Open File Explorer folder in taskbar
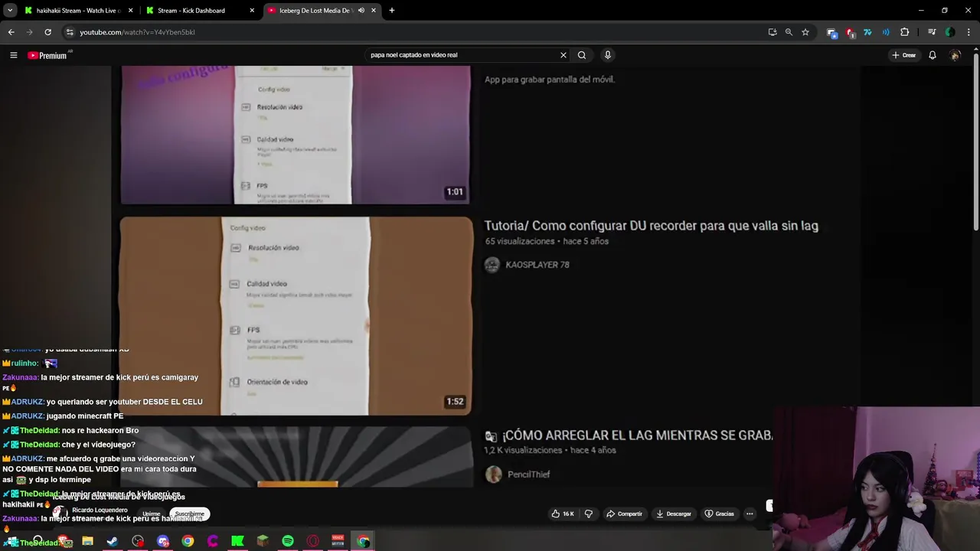Image resolution: width=980 pixels, height=551 pixels. pos(87,541)
